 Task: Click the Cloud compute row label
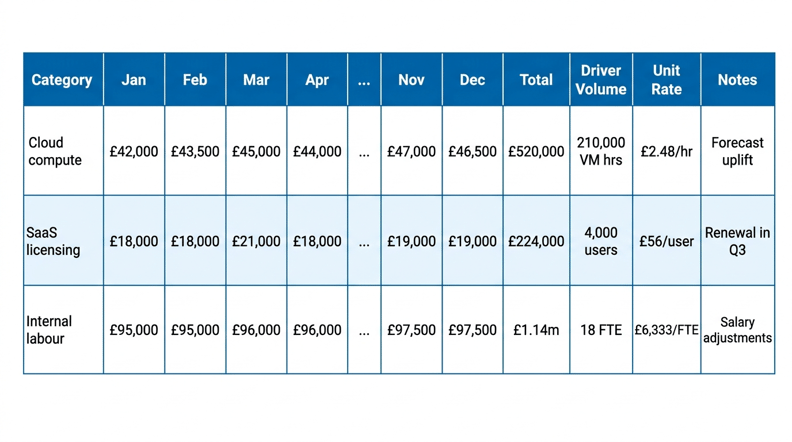pos(56,152)
